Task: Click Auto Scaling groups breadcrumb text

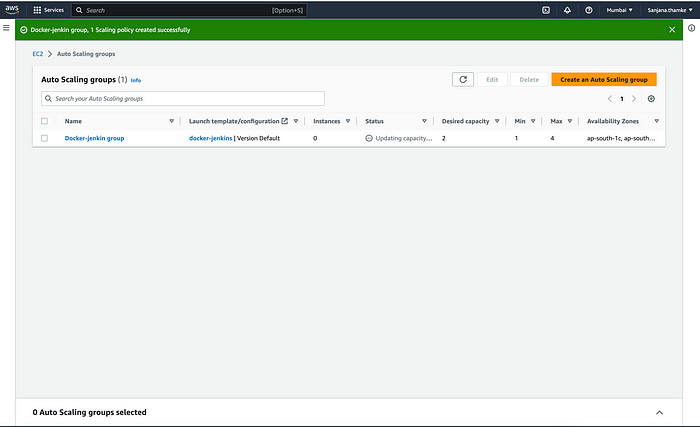Action: point(86,54)
